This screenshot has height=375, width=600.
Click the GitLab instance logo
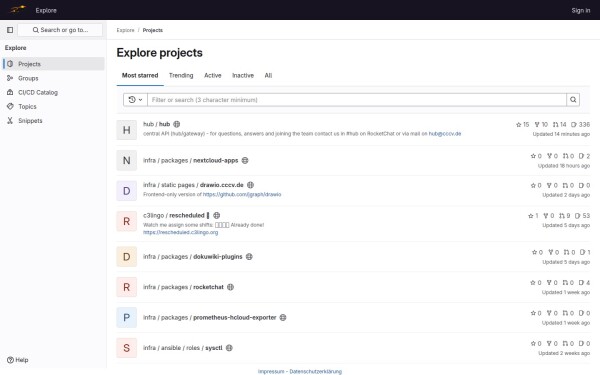coord(18,10)
